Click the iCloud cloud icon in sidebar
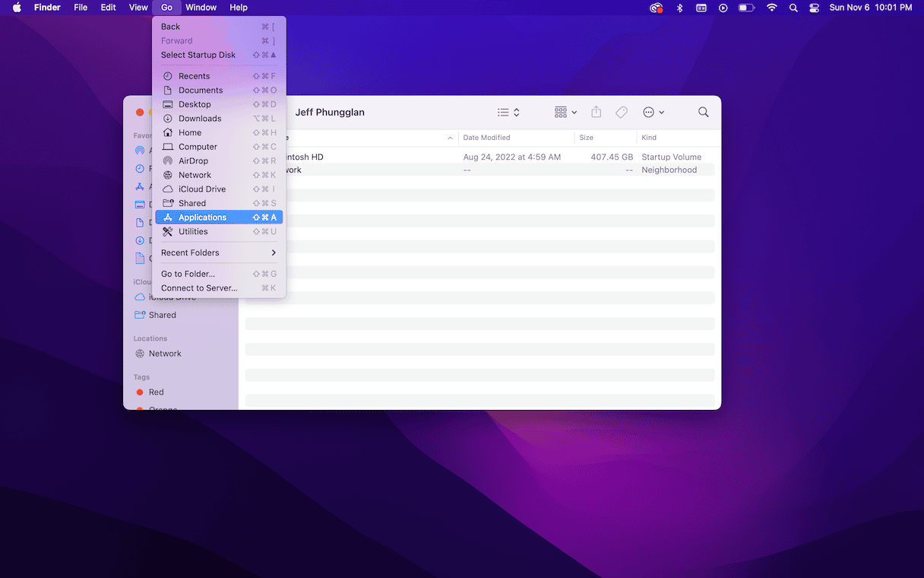The image size is (924, 578). (x=140, y=297)
